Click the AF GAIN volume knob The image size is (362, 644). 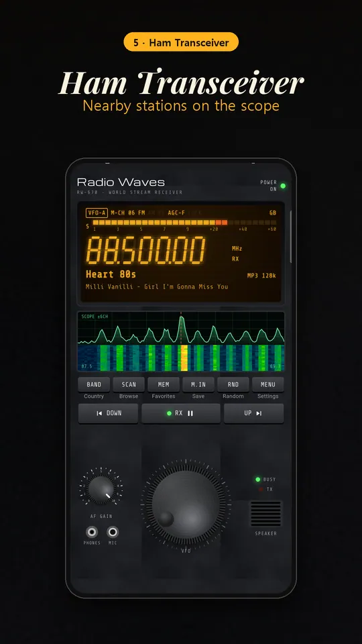pyautogui.click(x=101, y=489)
